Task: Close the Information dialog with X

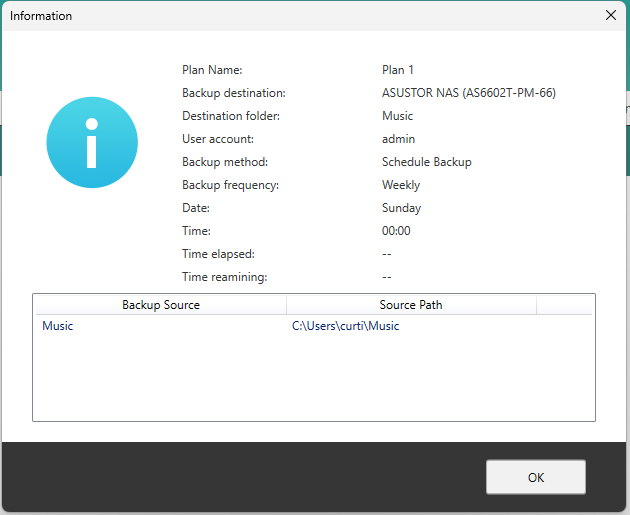Action: pos(611,15)
